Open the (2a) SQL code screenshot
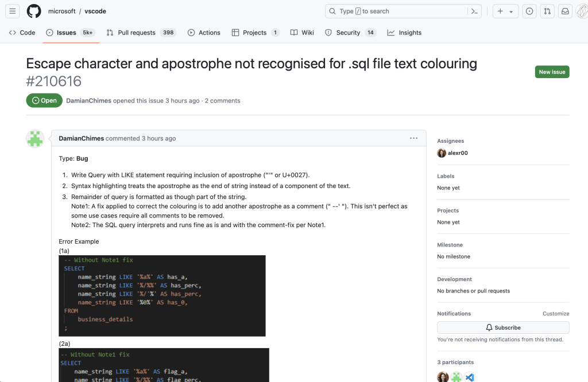This screenshot has width=588, height=382. 164,365
